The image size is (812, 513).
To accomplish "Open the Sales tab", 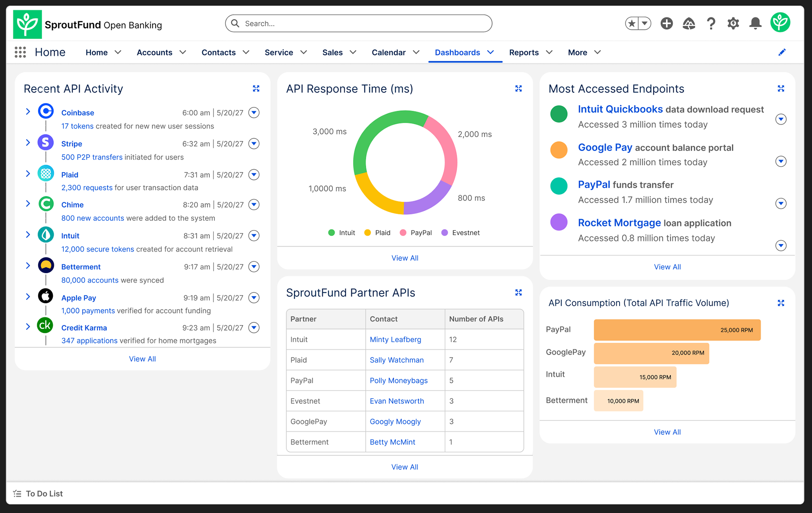I will point(332,52).
